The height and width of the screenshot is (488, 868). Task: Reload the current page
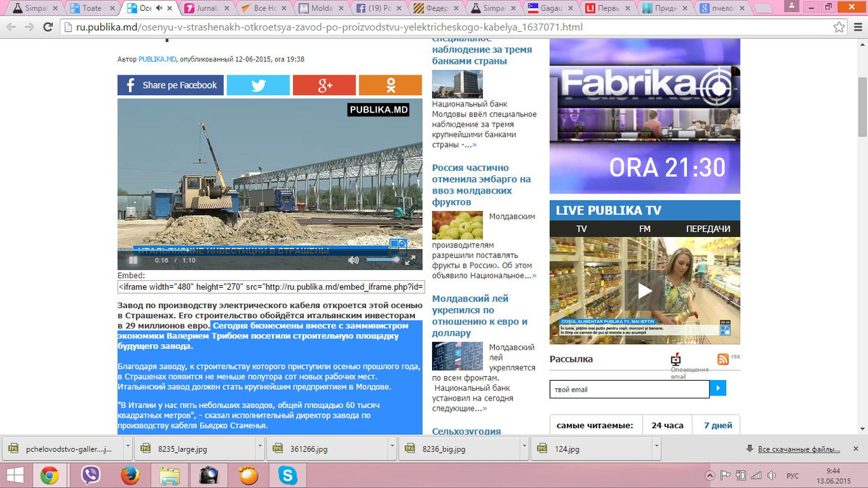[47, 27]
